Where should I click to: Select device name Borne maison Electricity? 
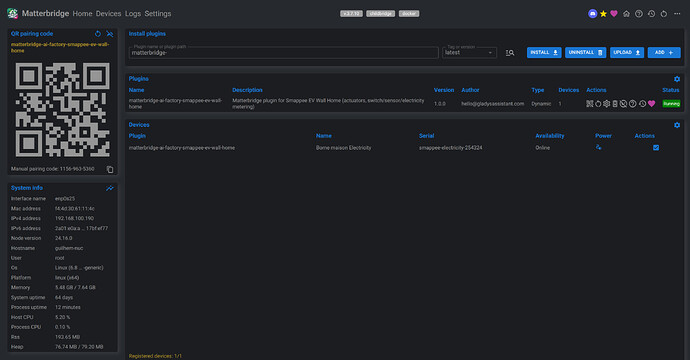pyautogui.click(x=343, y=148)
